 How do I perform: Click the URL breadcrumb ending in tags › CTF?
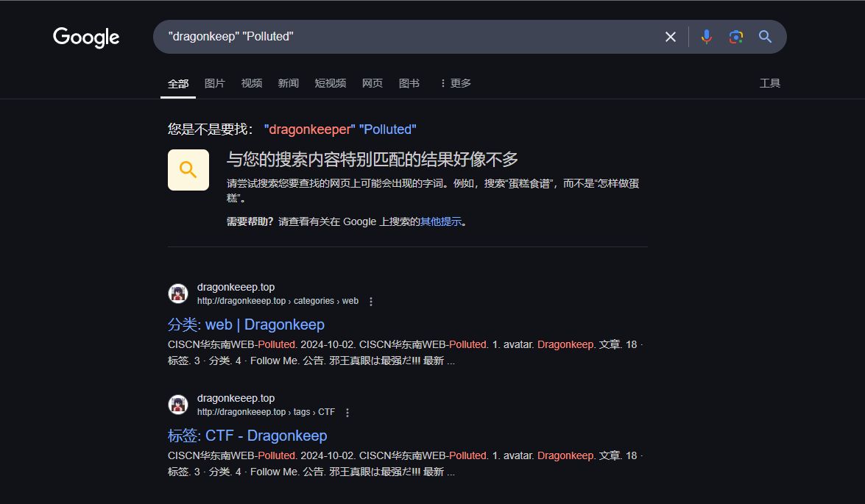coord(266,412)
